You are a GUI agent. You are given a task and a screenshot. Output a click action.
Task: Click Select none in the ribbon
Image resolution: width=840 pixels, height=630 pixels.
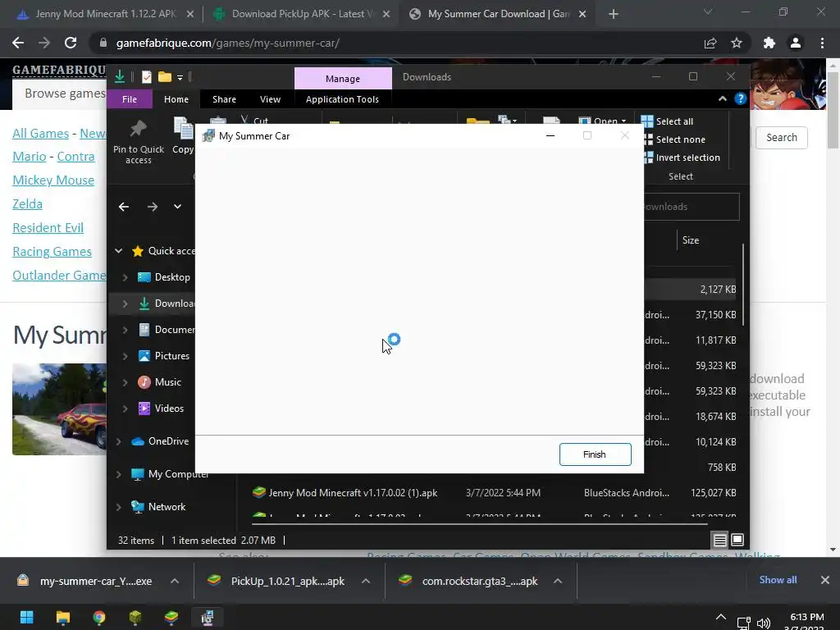pyautogui.click(x=673, y=139)
